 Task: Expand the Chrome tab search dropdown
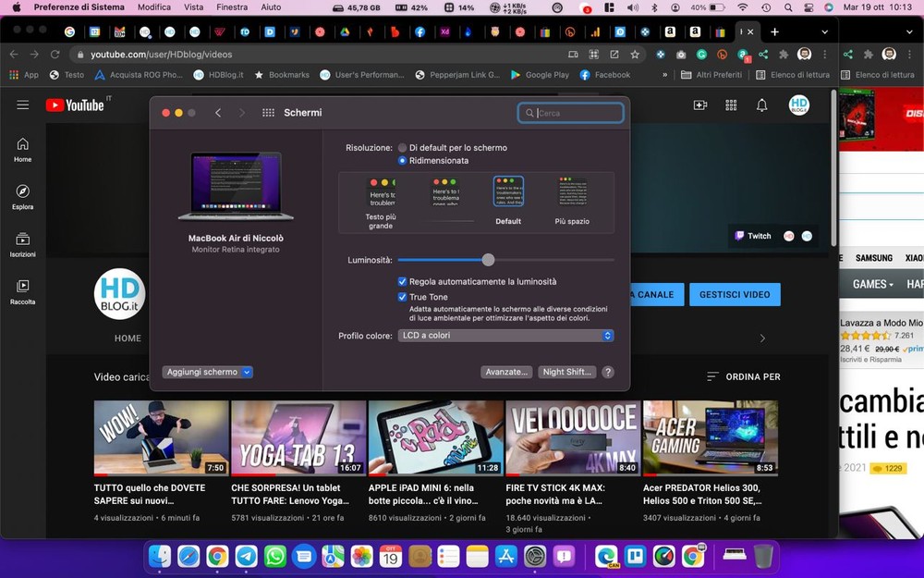coord(825,31)
